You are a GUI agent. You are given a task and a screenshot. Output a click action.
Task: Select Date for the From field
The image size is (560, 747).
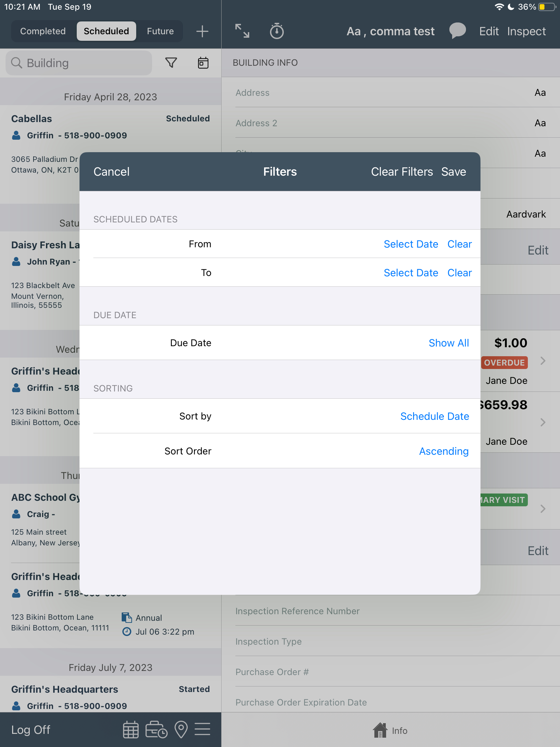[x=411, y=244]
